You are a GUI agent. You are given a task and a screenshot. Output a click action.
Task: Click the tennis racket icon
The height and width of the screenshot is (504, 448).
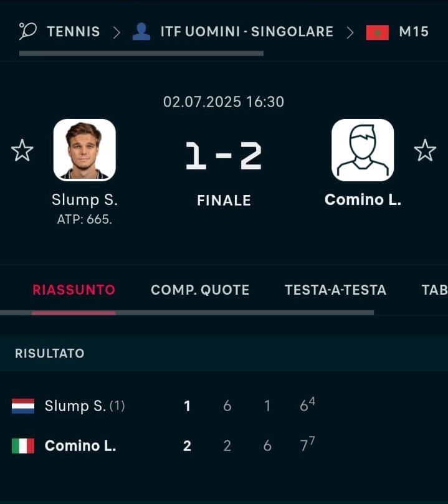27,31
